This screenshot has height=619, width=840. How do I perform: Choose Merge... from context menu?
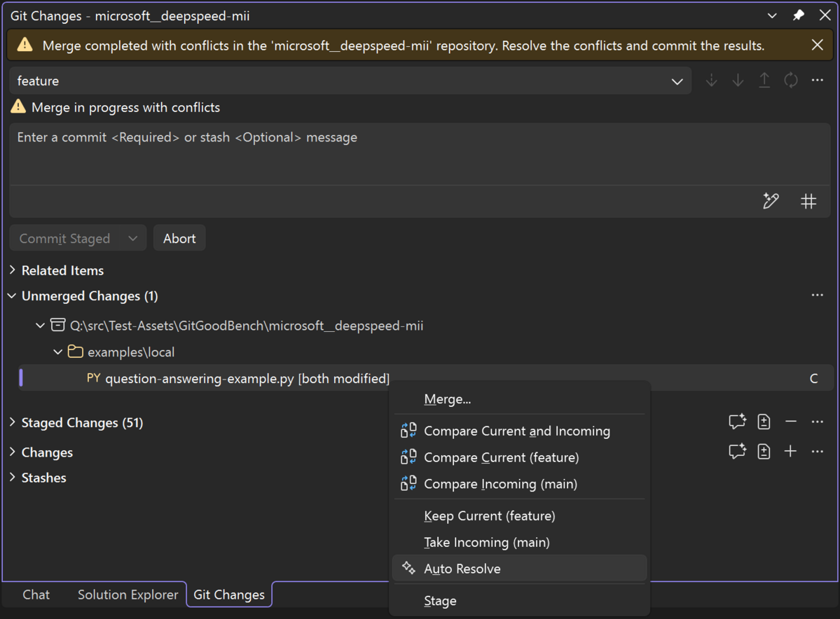[519, 399]
